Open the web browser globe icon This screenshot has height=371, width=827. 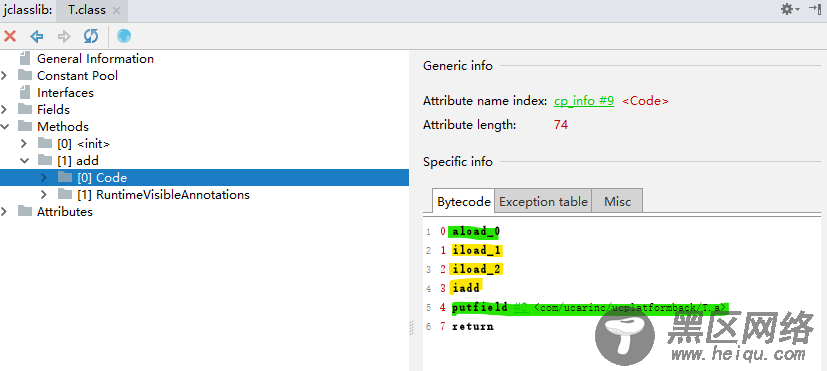[124, 36]
